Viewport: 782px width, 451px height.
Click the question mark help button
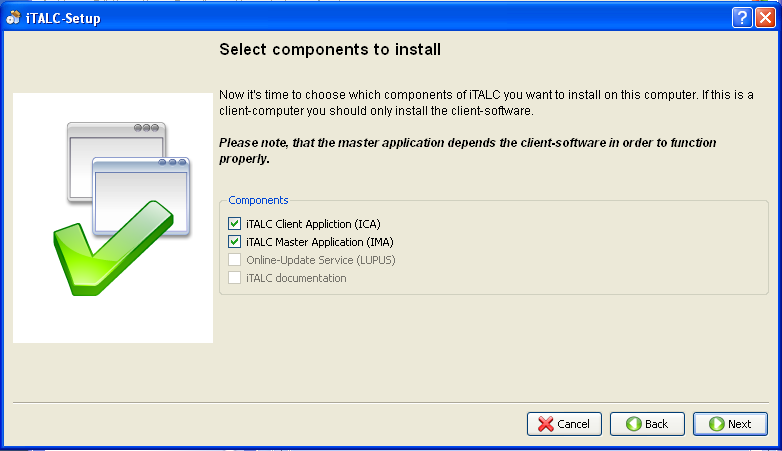pos(742,17)
